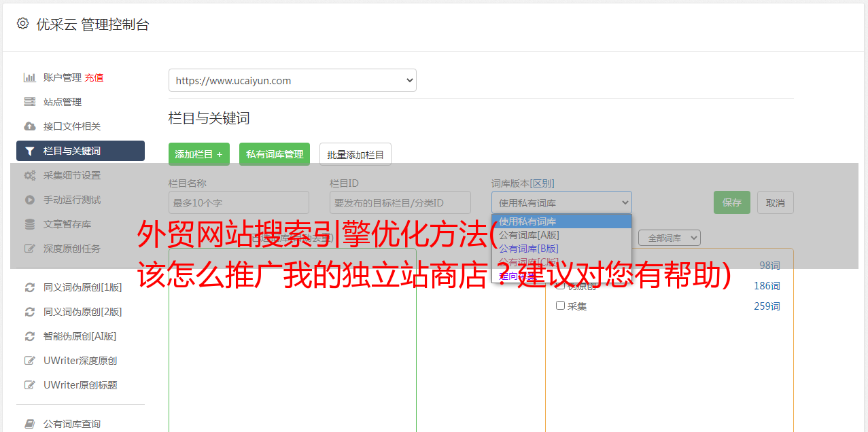
Task: Click the play icon next to 手动运行测试
Action: 30,200
